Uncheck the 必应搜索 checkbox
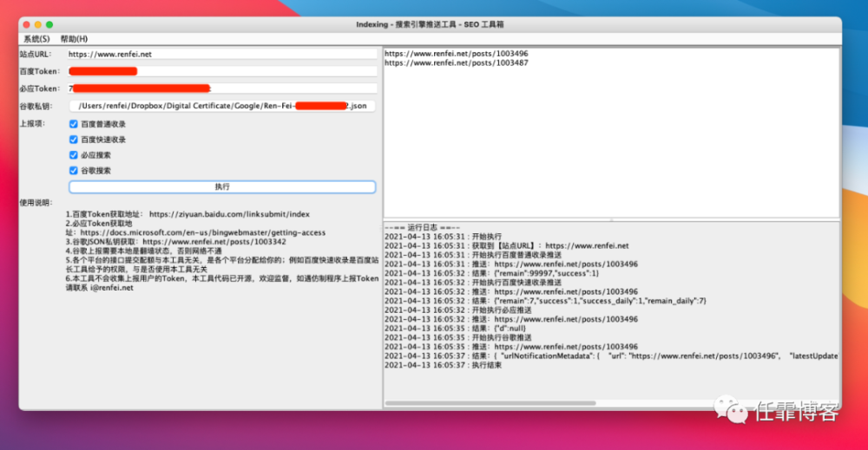Screen dimensions: 868x450 [x=74, y=155]
